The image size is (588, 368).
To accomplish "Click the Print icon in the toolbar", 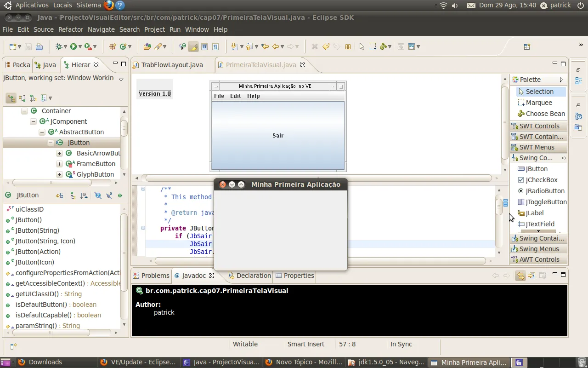I will [39, 46].
